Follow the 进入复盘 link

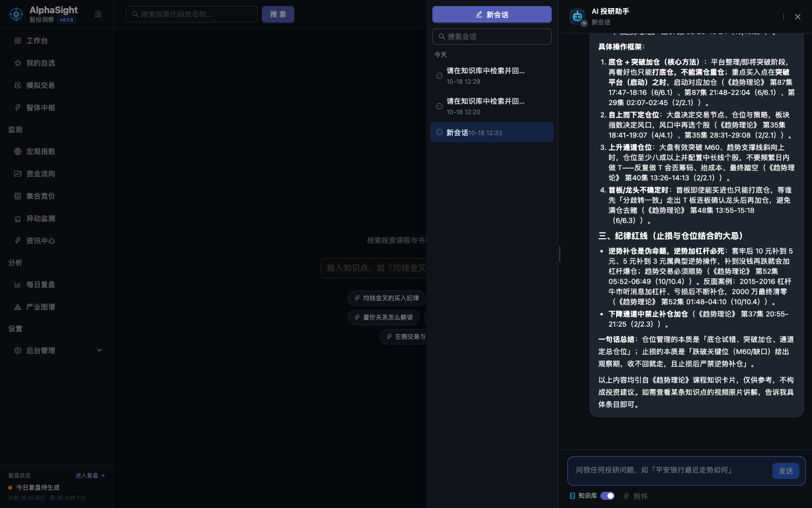click(x=90, y=475)
